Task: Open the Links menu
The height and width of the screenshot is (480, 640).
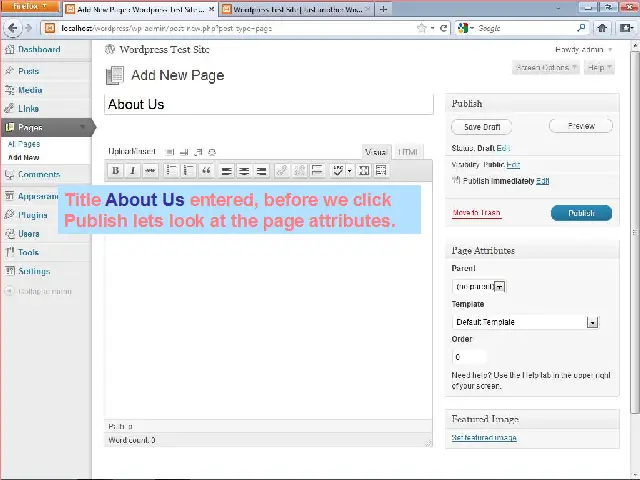Action: pyautogui.click(x=29, y=109)
